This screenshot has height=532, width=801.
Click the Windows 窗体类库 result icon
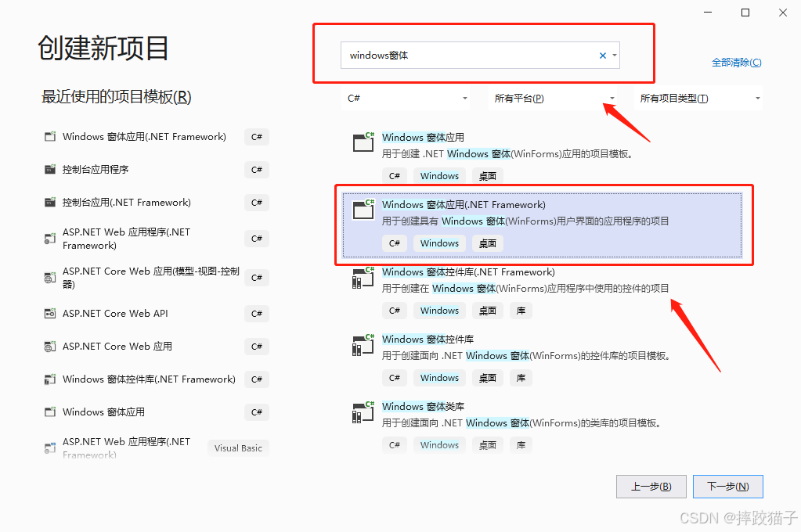tap(364, 412)
